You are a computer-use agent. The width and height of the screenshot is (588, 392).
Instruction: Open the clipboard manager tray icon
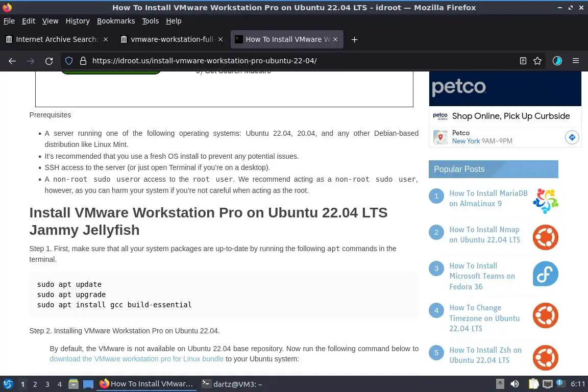(x=533, y=384)
